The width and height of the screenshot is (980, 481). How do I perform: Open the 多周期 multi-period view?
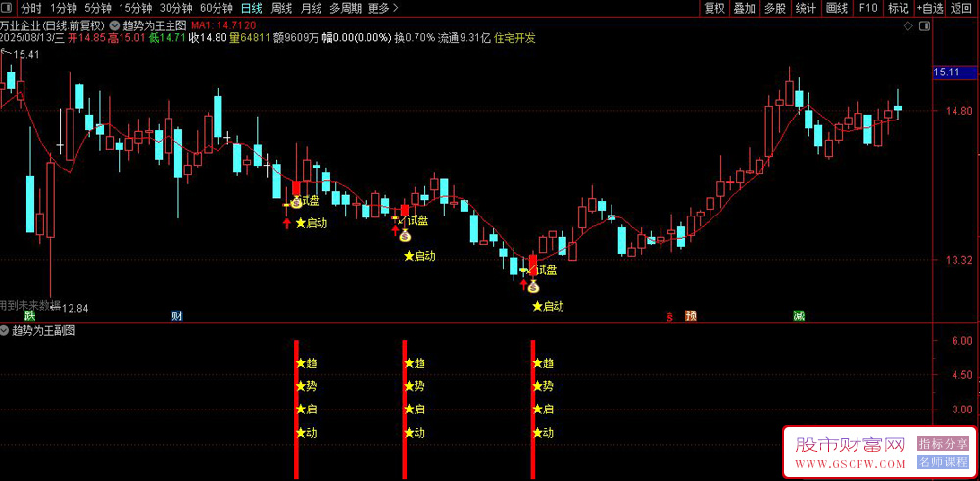[344, 8]
